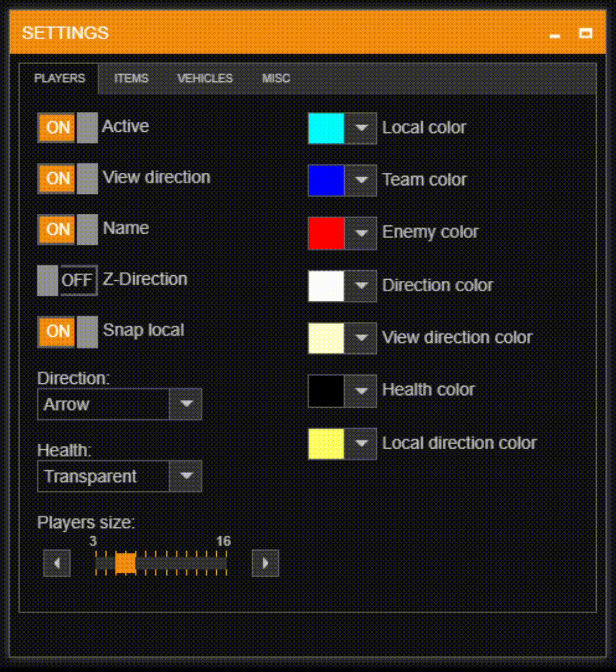The image size is (616, 672).
Task: Open the ITEMS tab
Action: pos(131,79)
